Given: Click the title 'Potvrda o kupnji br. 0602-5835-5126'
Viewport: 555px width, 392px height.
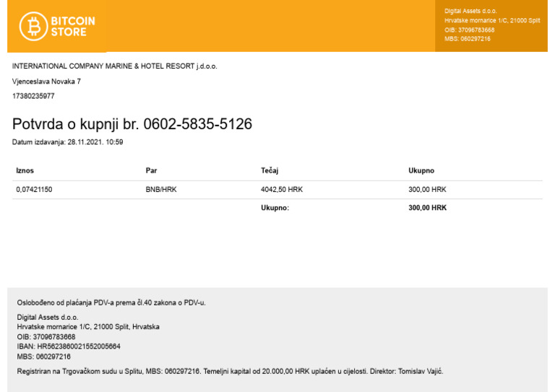Looking at the screenshot, I should (132, 124).
